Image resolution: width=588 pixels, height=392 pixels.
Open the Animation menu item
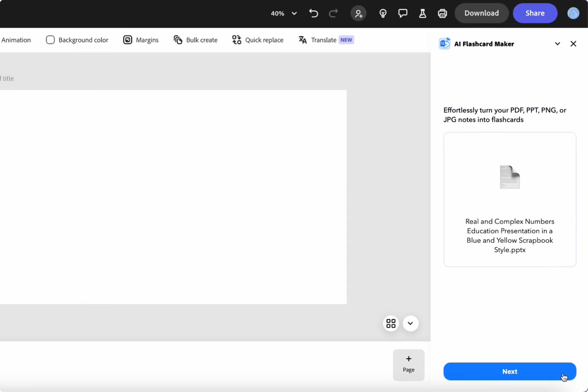(x=16, y=40)
